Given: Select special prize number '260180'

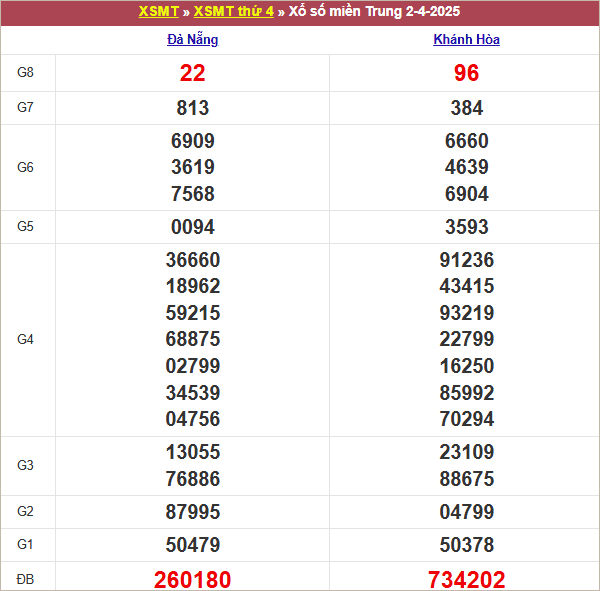Looking at the screenshot, I should [x=192, y=580].
